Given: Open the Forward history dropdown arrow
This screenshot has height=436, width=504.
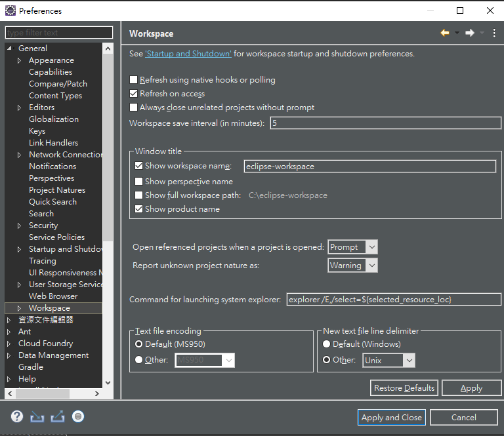Looking at the screenshot, I should coord(482,33).
